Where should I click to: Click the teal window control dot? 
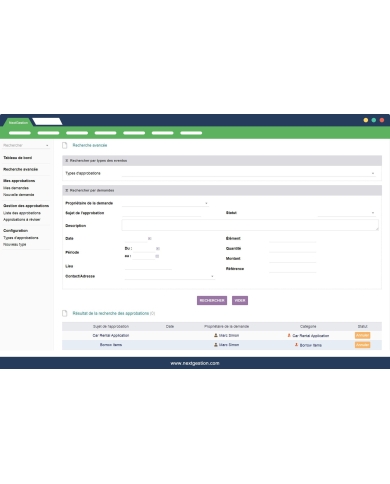coord(374,120)
